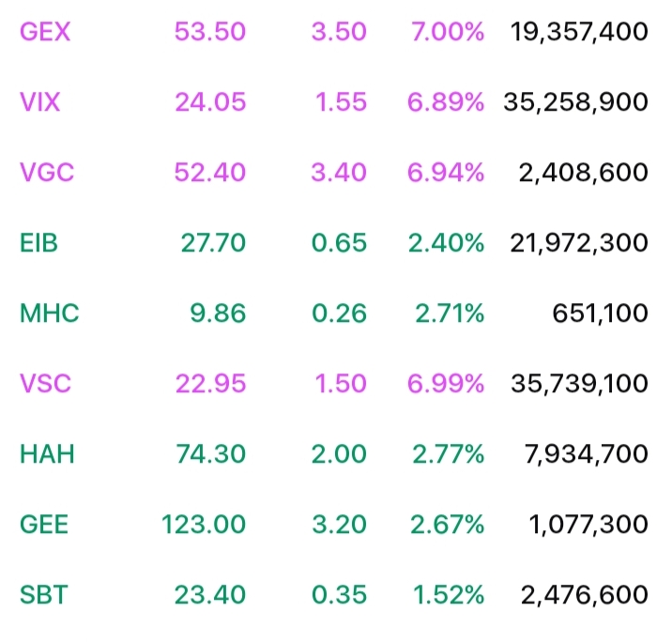Open the VSC stock symbol

pyautogui.click(x=45, y=384)
